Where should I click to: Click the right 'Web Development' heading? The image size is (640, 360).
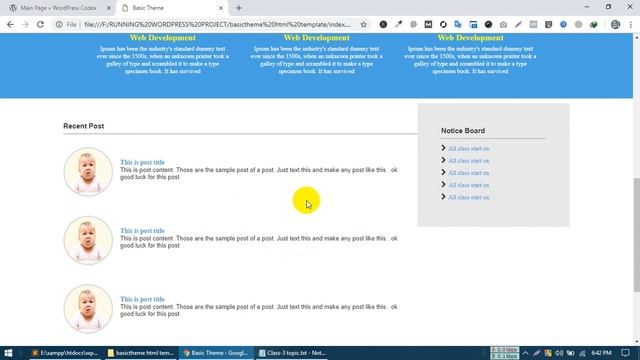click(470, 38)
